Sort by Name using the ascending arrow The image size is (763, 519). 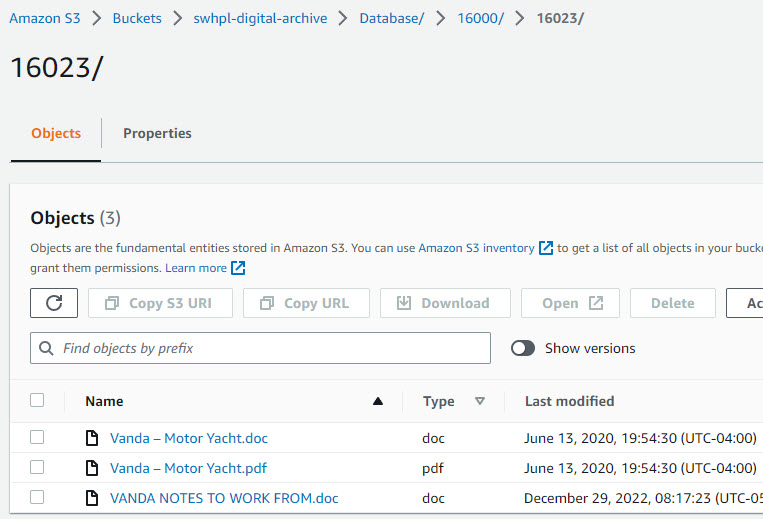378,401
